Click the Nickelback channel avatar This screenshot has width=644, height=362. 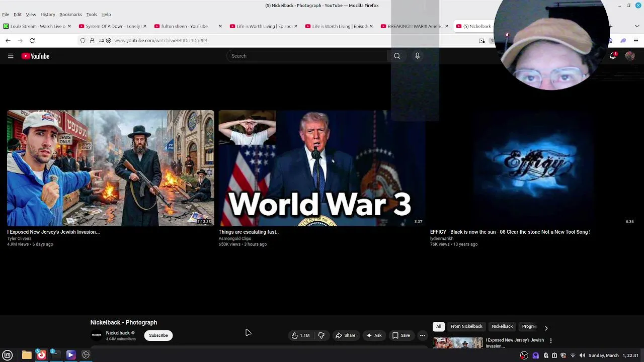tap(97, 335)
